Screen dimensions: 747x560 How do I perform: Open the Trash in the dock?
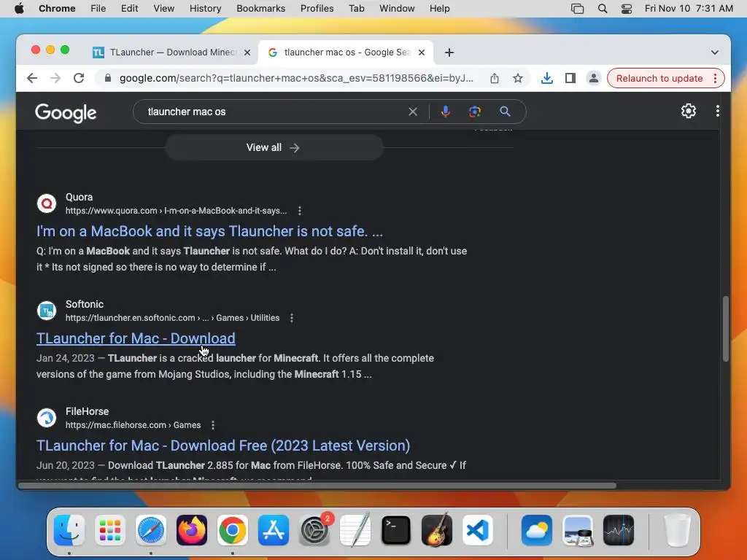click(x=678, y=530)
